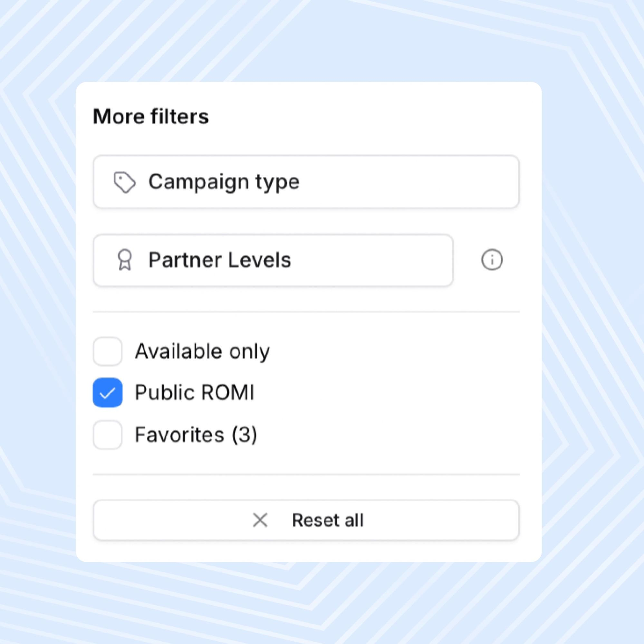Click the More filters heading
644x644 pixels.
point(151,116)
